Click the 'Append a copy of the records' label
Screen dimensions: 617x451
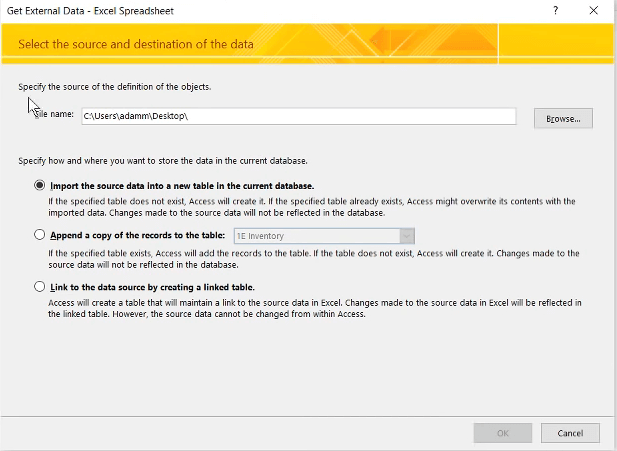(x=138, y=235)
